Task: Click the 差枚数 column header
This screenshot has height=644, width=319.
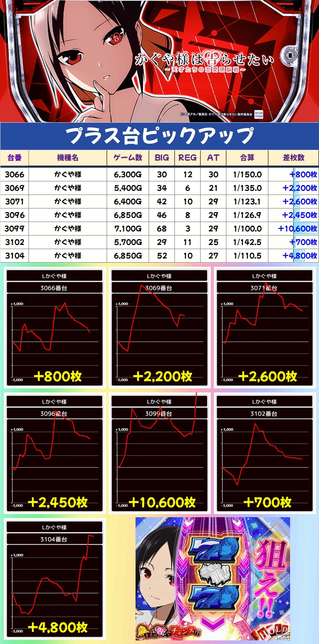Action: tap(293, 158)
